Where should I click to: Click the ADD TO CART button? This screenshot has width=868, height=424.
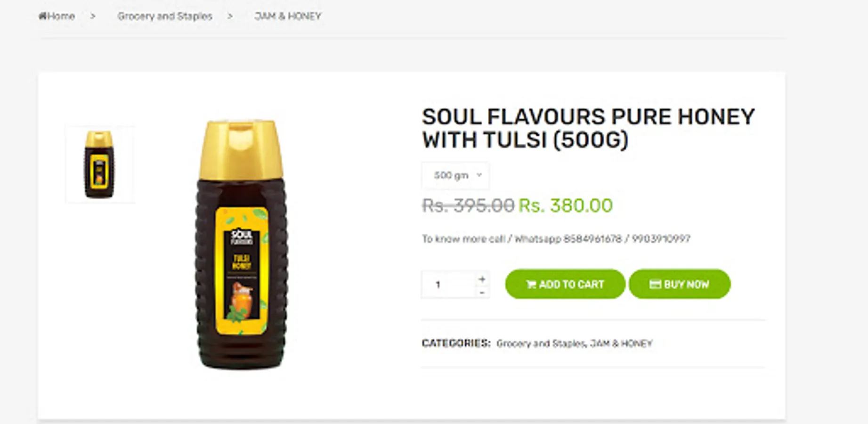(x=565, y=284)
